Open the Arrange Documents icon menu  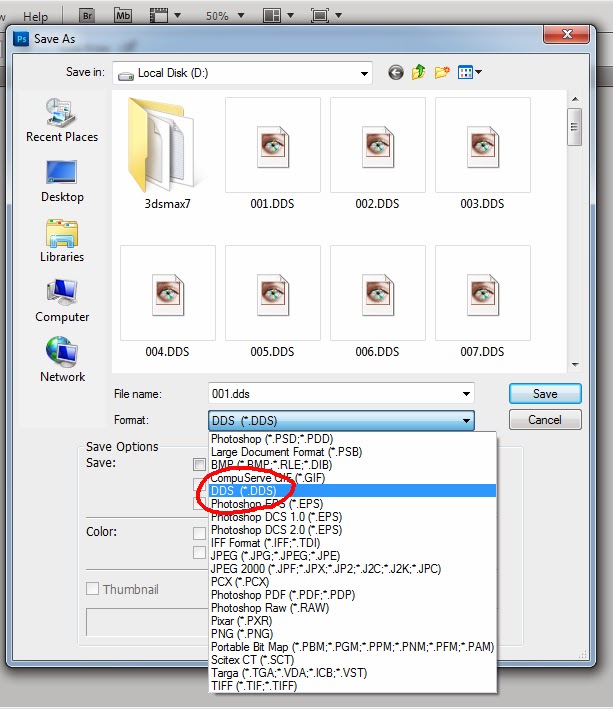pyautogui.click(x=278, y=16)
